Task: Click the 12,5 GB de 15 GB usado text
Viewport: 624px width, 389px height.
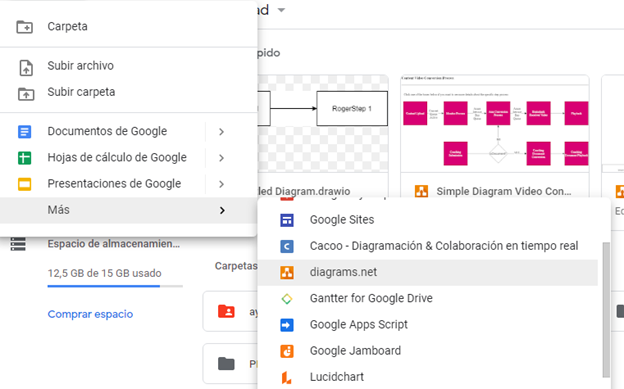Action: (105, 274)
